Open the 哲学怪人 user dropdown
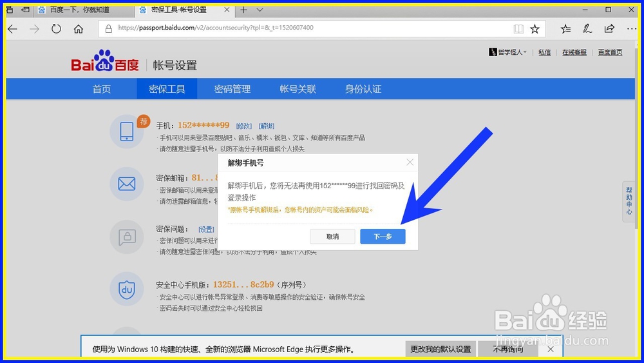The width and height of the screenshot is (644, 363). click(508, 52)
